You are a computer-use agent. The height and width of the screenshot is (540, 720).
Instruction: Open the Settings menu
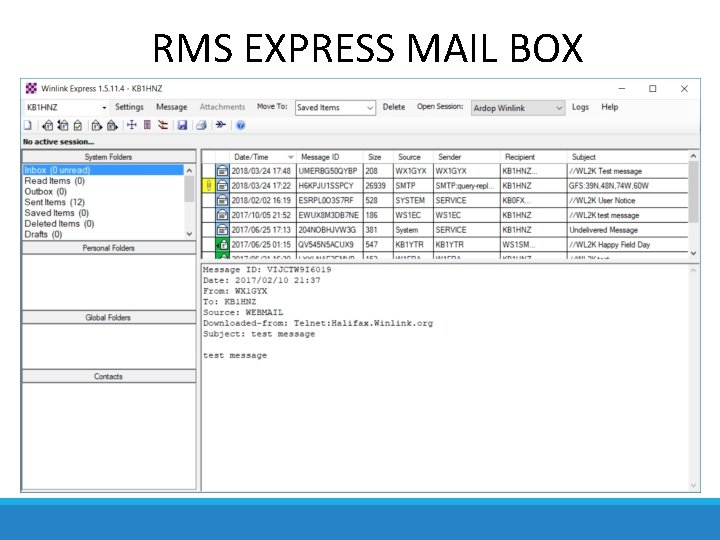point(129,107)
